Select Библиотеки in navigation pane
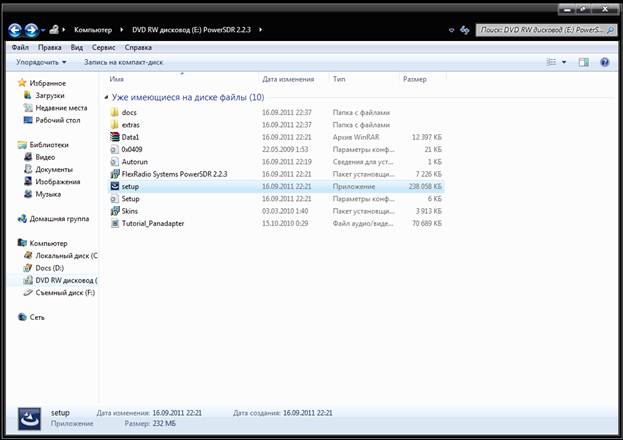Image resolution: width=623 pixels, height=440 pixels. pyautogui.click(x=43, y=145)
